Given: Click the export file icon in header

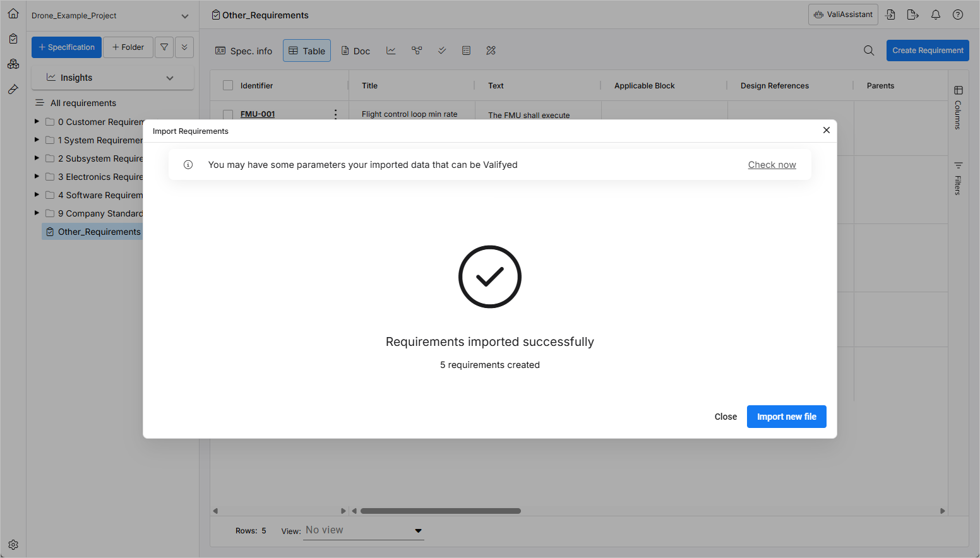Looking at the screenshot, I should pyautogui.click(x=912, y=15).
